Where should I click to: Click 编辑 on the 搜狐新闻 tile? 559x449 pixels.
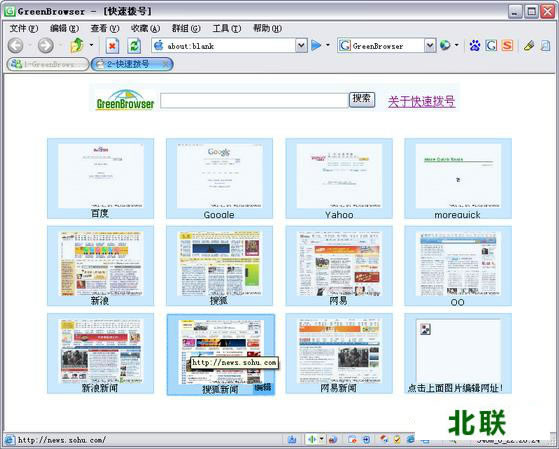click(x=263, y=387)
